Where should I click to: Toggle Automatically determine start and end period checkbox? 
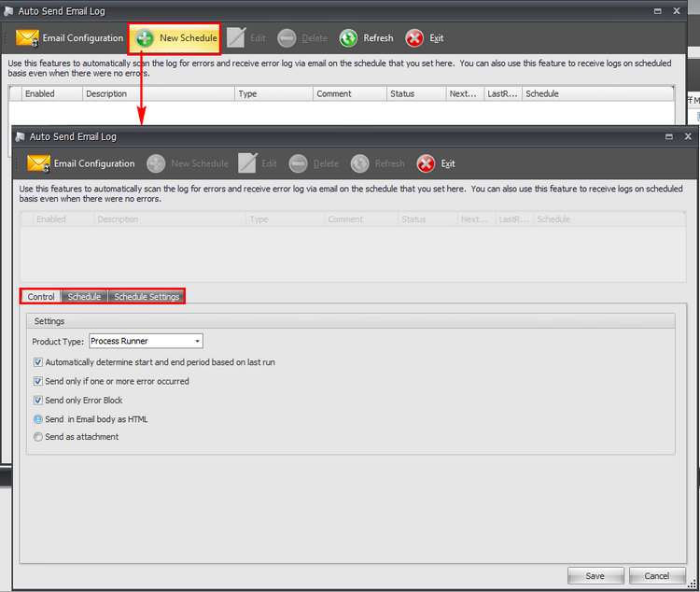(38, 362)
